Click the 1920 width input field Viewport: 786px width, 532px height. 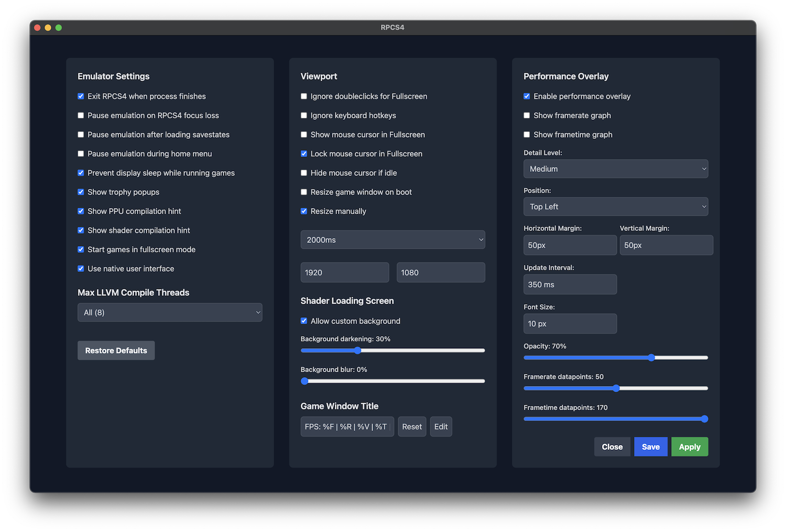[344, 272]
